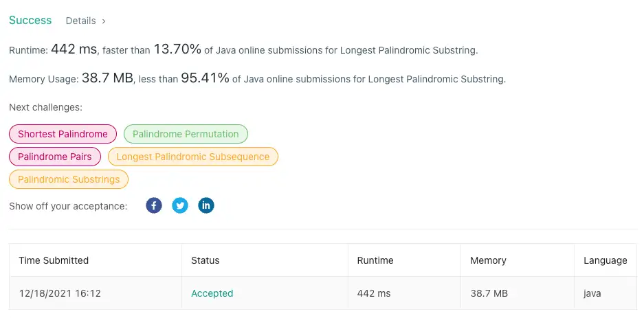Select the Language column header

(x=606, y=260)
